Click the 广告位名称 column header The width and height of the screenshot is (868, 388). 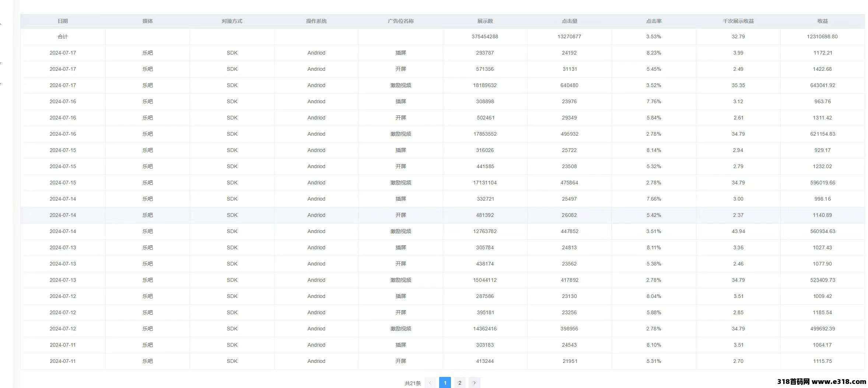400,21
